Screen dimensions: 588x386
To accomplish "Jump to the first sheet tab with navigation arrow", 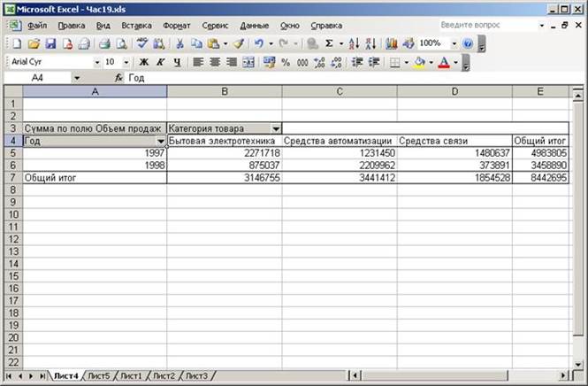I will (x=9, y=375).
